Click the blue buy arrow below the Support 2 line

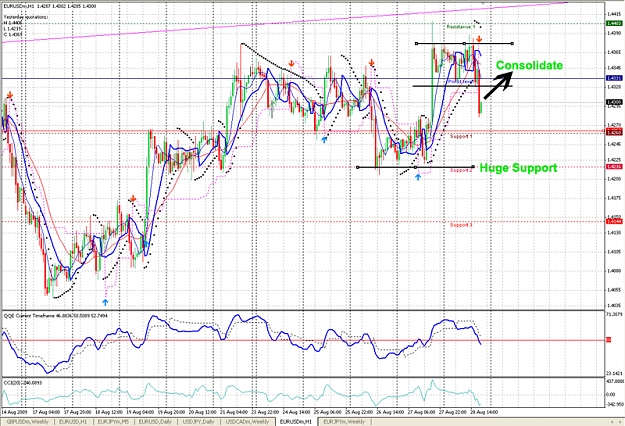[418, 177]
